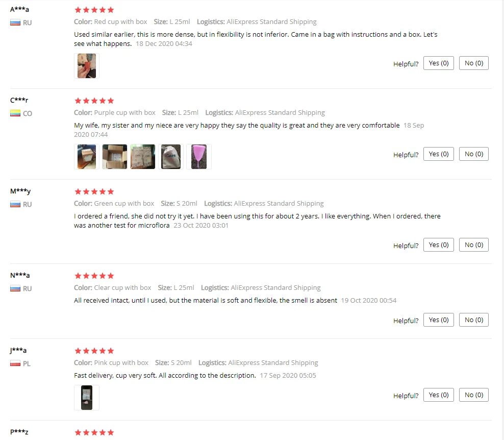Image resolution: width=504 pixels, height=440 pixels.
Task: Click the Russian flag beside A***a
Action: click(x=15, y=23)
